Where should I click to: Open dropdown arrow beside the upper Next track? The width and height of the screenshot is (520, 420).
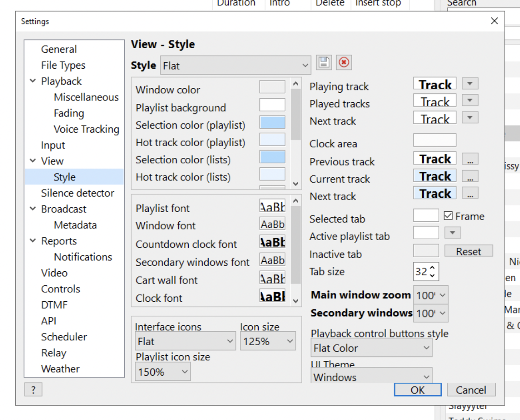click(x=470, y=117)
